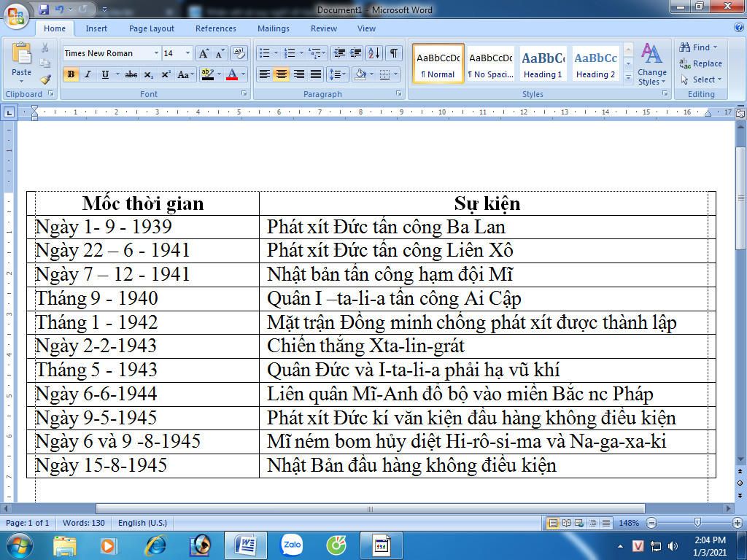Increase the paragraph indent
This screenshot has height=560, width=747.
356,52
